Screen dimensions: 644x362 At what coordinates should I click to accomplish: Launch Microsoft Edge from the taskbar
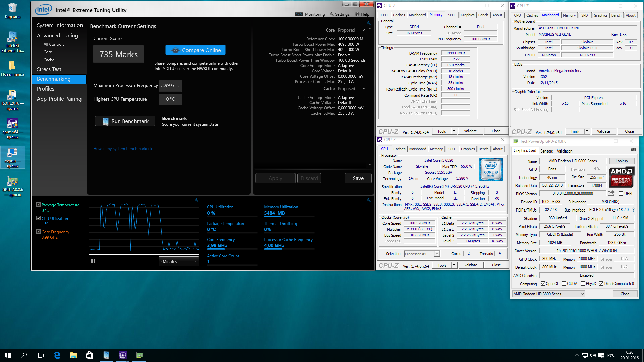coord(57,355)
